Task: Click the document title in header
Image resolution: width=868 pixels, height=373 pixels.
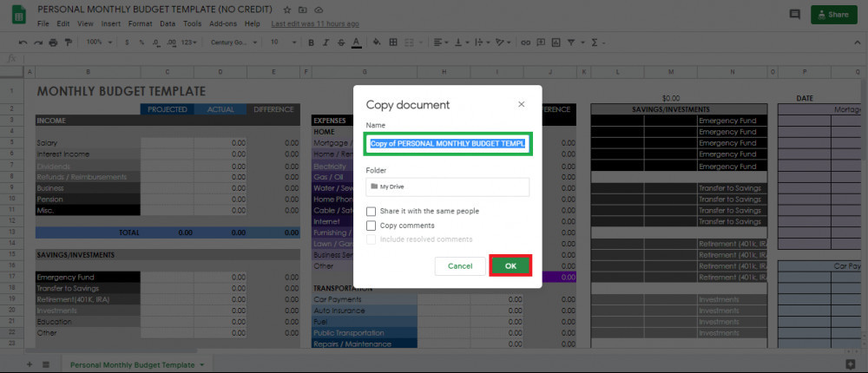Action: (x=155, y=10)
